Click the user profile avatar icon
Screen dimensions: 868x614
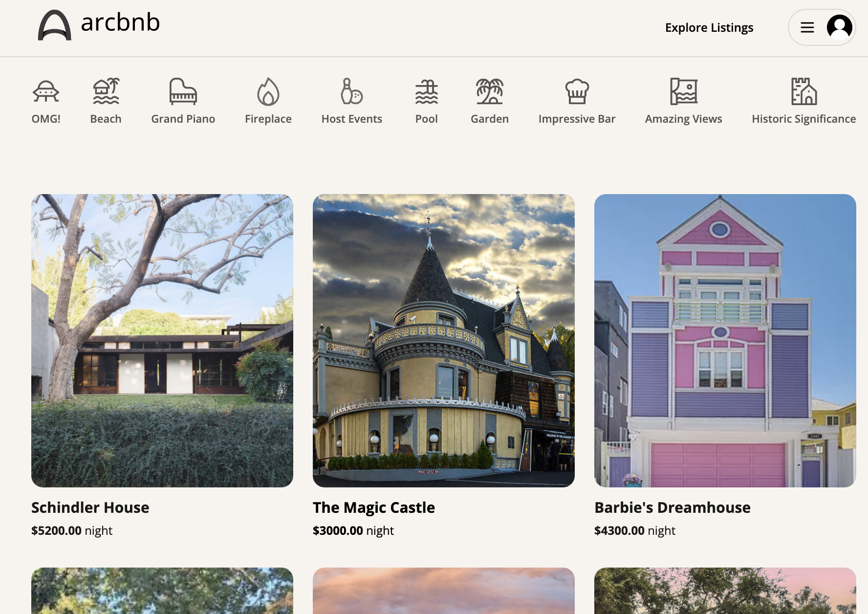coord(840,27)
